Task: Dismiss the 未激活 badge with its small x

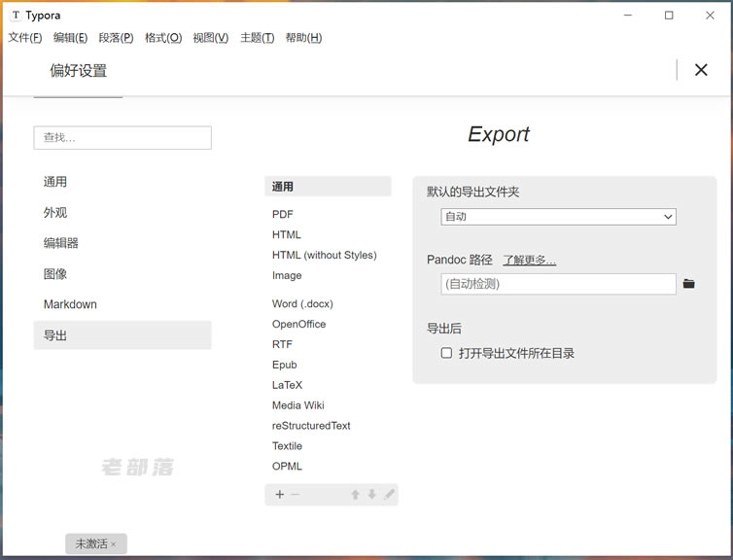Action: point(113,544)
